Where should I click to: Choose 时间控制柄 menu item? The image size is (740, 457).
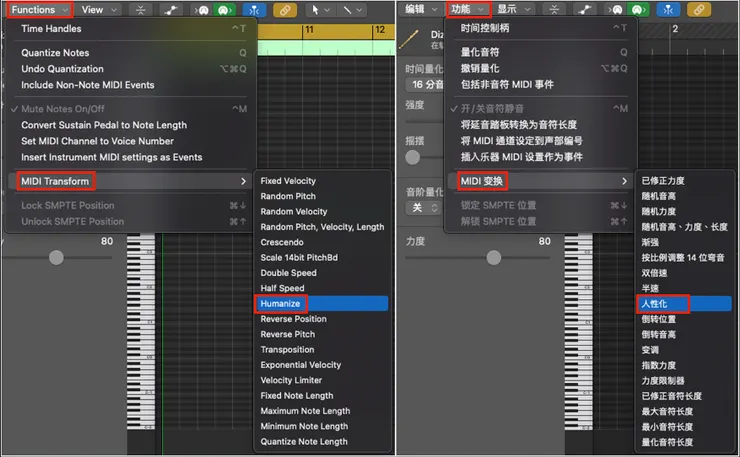(x=539, y=28)
